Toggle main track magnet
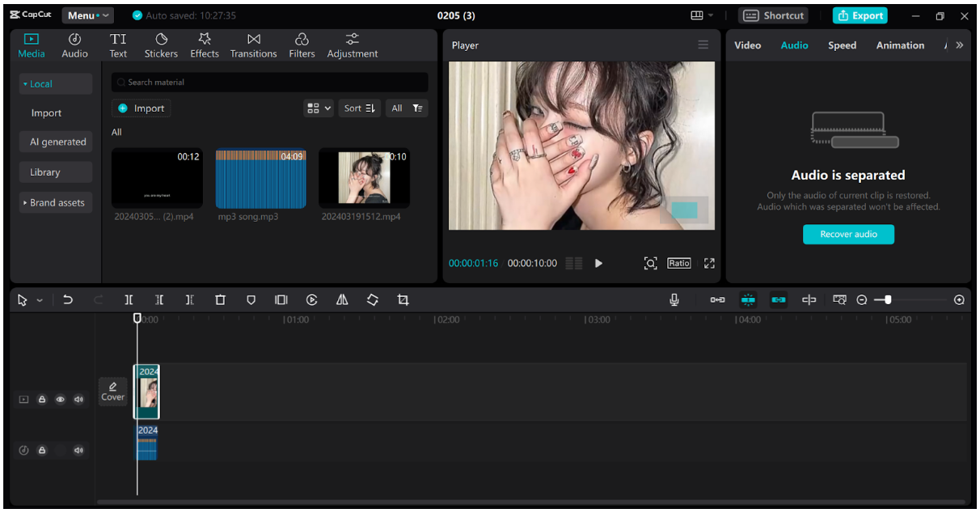Viewport: 980px width, 513px height. pos(717,300)
